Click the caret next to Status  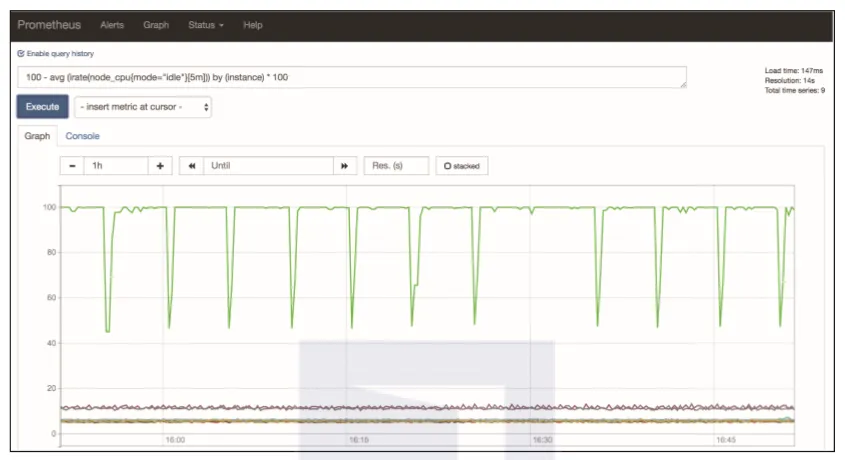(x=221, y=25)
